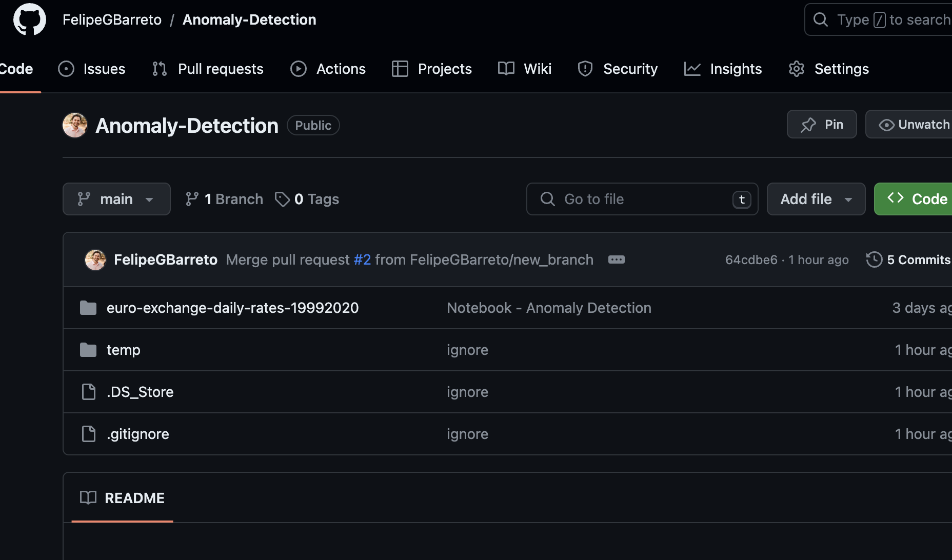Open the euro-exchange-daily-rates-19992020 folder
The image size is (952, 560).
click(x=232, y=308)
